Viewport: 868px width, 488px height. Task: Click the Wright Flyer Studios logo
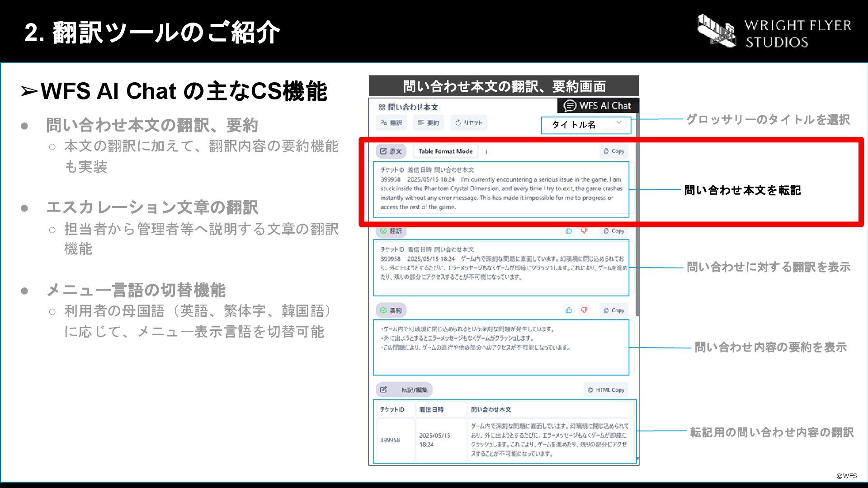point(774,32)
